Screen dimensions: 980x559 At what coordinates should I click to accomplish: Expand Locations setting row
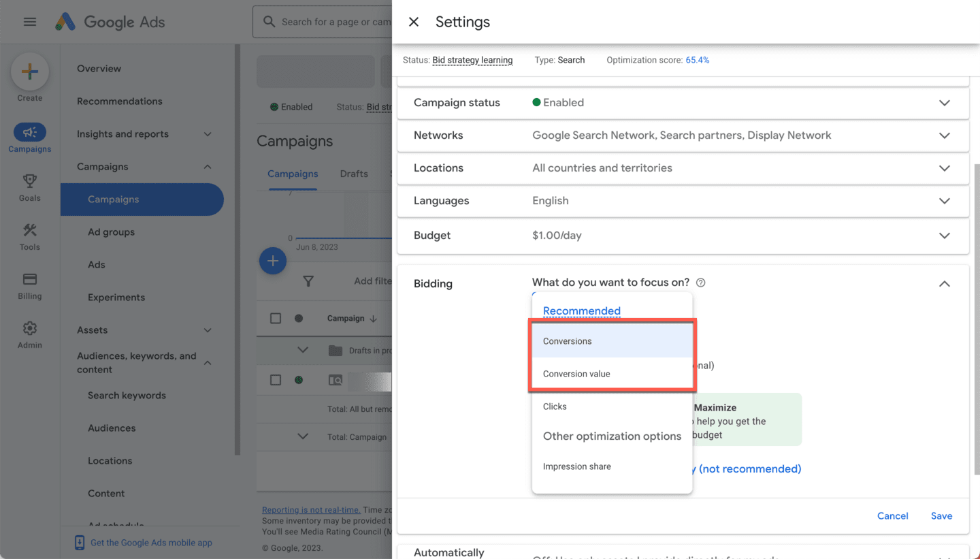pyautogui.click(x=945, y=168)
